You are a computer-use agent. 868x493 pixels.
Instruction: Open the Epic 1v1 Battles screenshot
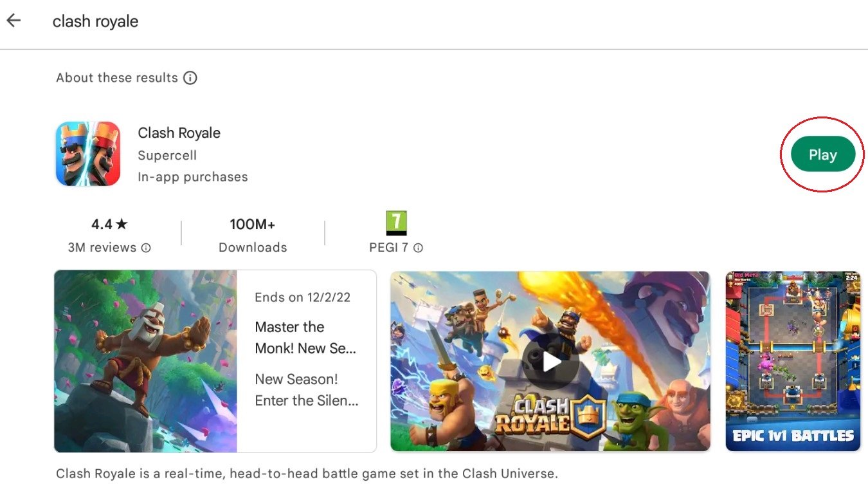pyautogui.click(x=793, y=361)
